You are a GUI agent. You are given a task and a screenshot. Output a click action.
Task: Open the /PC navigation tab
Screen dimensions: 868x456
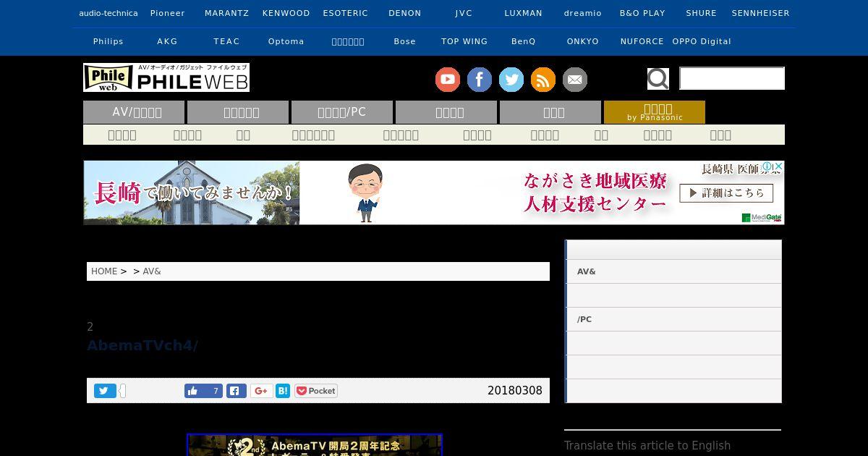click(x=342, y=112)
